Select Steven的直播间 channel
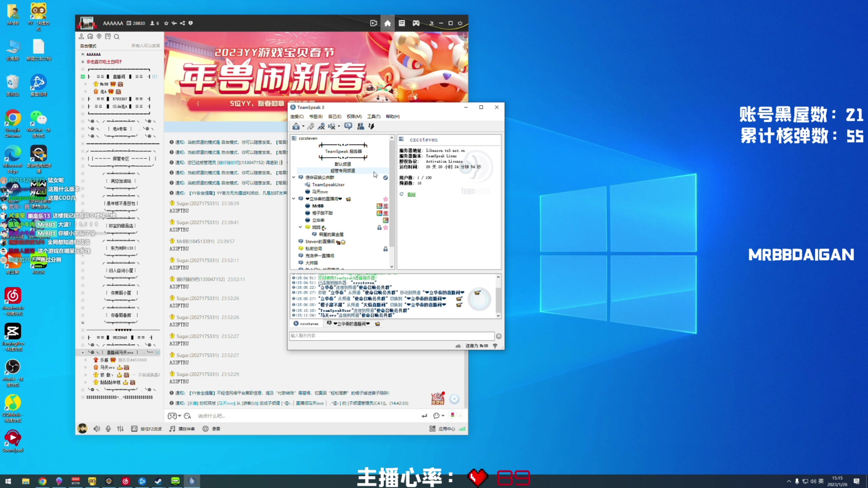The height and width of the screenshot is (488, 868). 320,242
